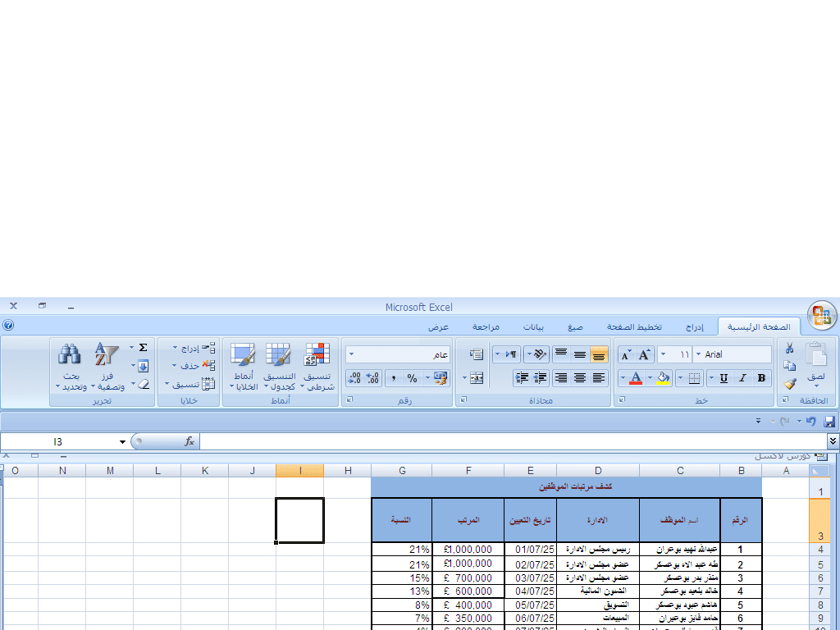Decrease font size with small A

coord(626,354)
